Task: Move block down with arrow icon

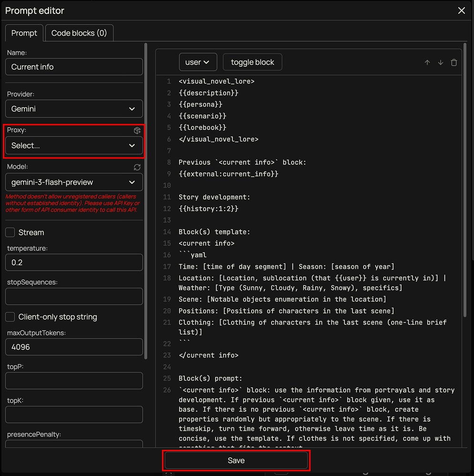Action: coord(441,62)
